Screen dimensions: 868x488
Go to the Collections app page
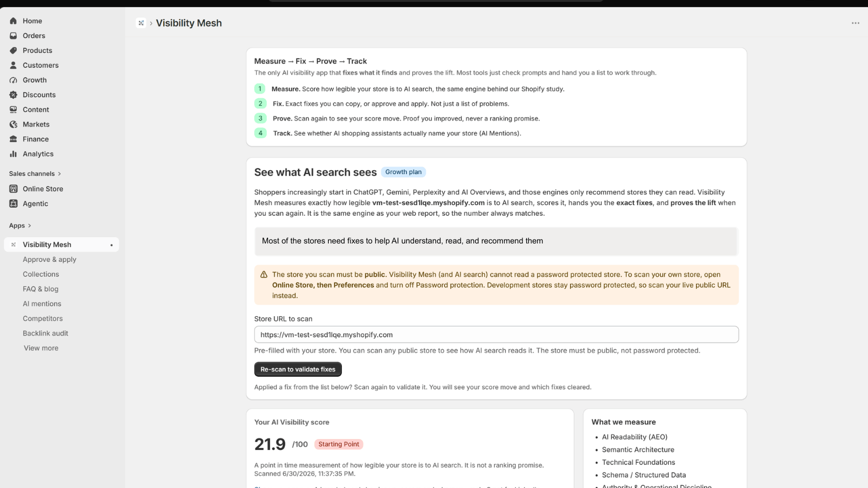[41, 274]
